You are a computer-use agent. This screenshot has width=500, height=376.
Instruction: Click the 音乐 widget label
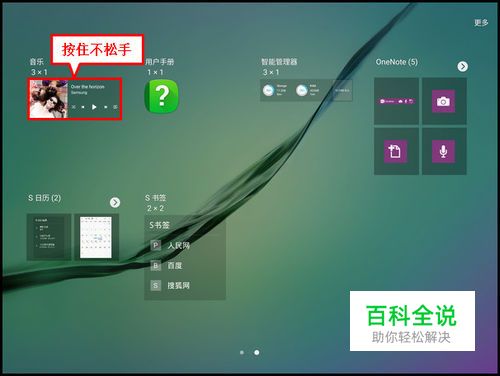37,62
